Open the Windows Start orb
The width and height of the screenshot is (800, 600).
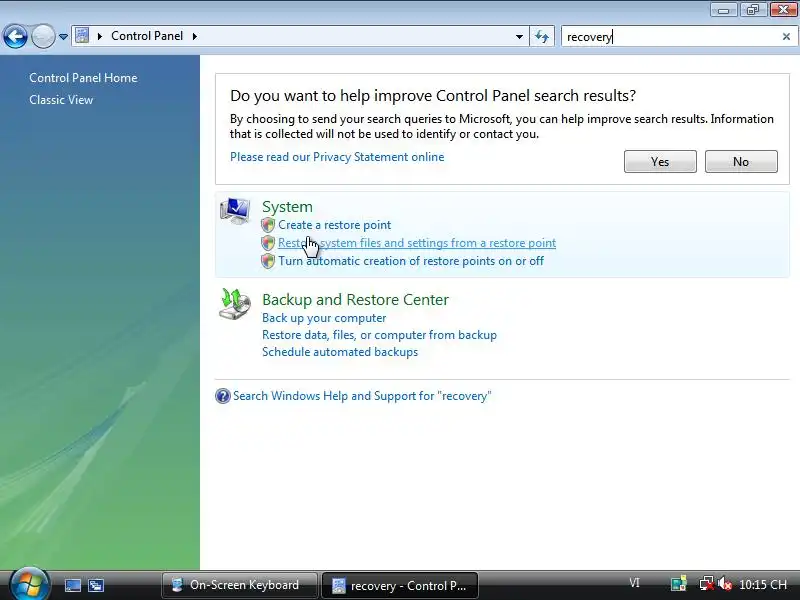(29, 584)
